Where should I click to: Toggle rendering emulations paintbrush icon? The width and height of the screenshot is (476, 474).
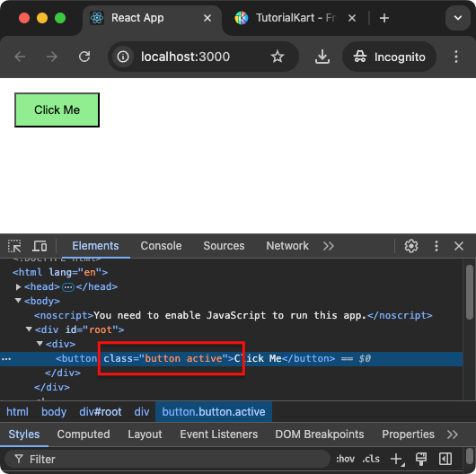pyautogui.click(x=421, y=459)
